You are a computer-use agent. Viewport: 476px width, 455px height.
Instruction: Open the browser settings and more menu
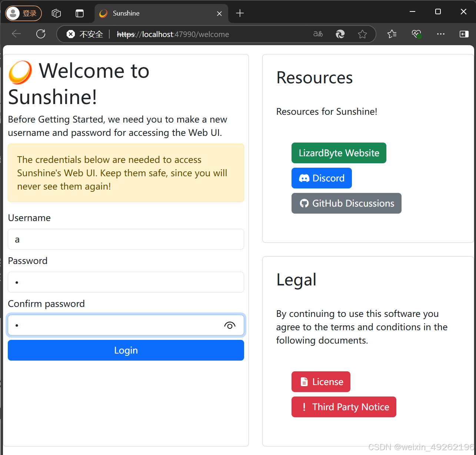click(x=440, y=34)
